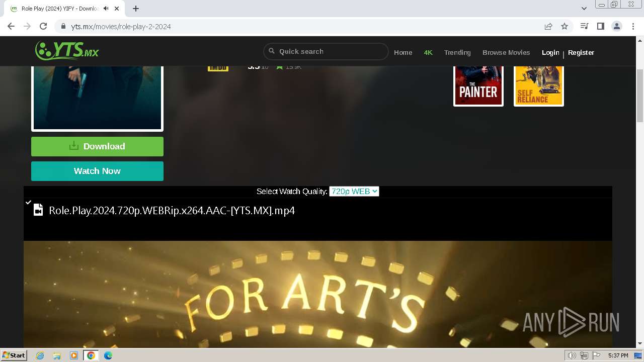The height and width of the screenshot is (362, 644).
Task: Open File Explorer from taskbar
Action: pos(57,355)
